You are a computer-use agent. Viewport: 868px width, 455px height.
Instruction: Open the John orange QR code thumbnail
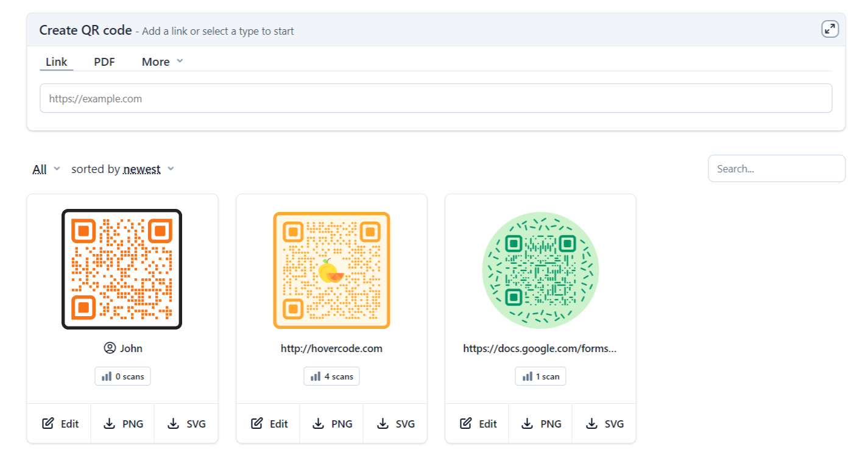coord(122,269)
